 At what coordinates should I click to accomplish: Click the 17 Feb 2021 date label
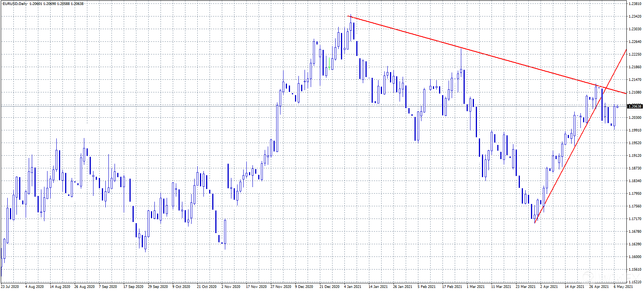452,286
